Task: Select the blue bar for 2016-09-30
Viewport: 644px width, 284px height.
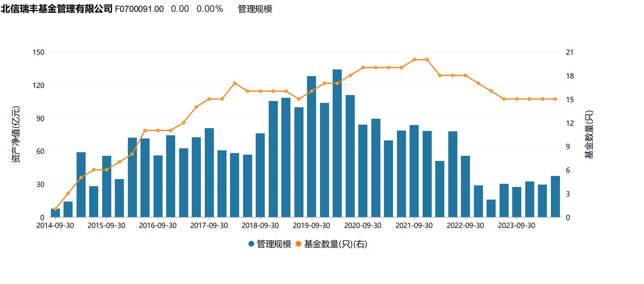Action: tap(158, 186)
